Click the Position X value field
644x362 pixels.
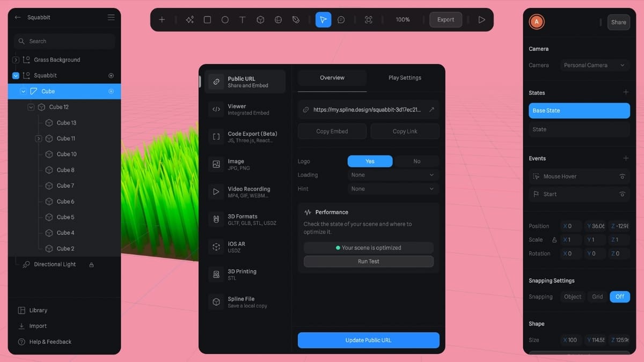click(x=571, y=226)
